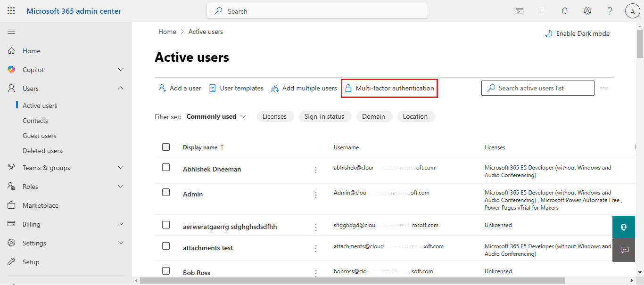644x285 pixels.
Task: Expand the Copilot menu chevron
Action: [121, 70]
